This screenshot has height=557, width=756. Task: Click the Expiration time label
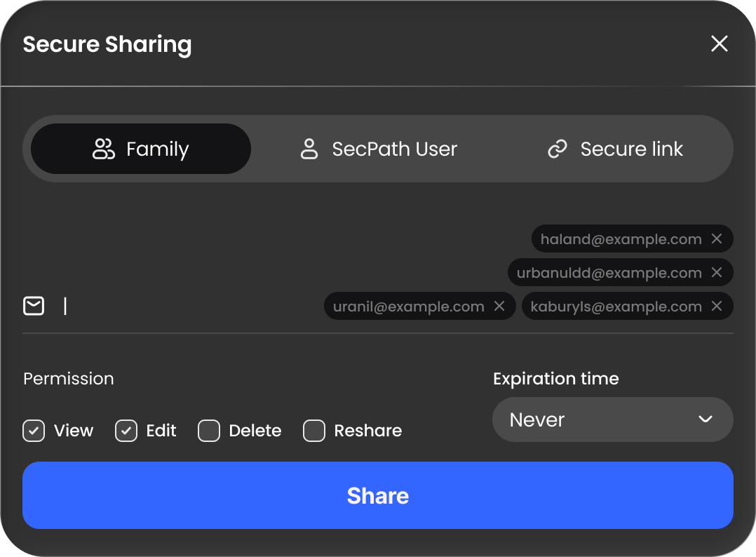point(556,379)
